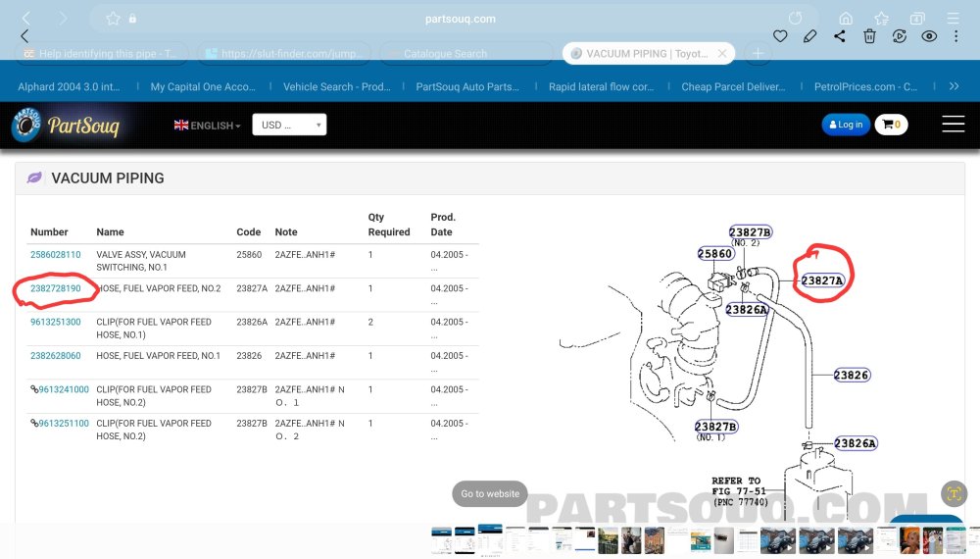Click the lock icon in the address bar

click(132, 18)
